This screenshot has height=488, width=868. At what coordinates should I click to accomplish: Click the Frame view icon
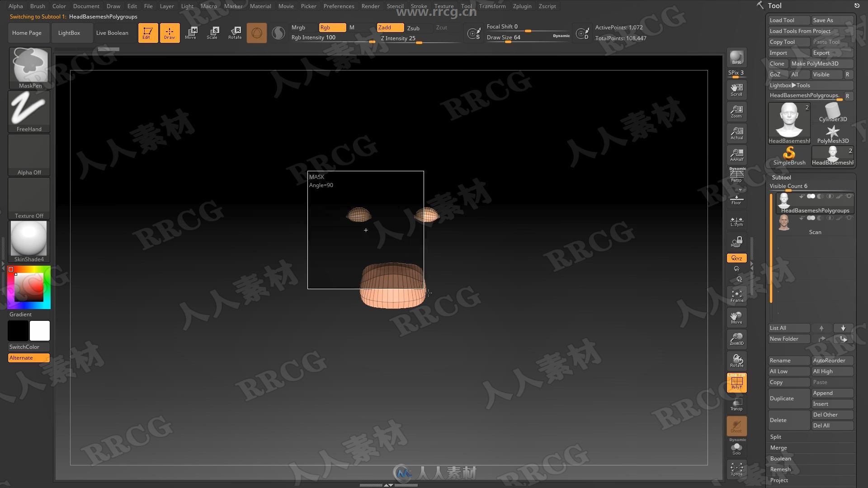point(736,296)
